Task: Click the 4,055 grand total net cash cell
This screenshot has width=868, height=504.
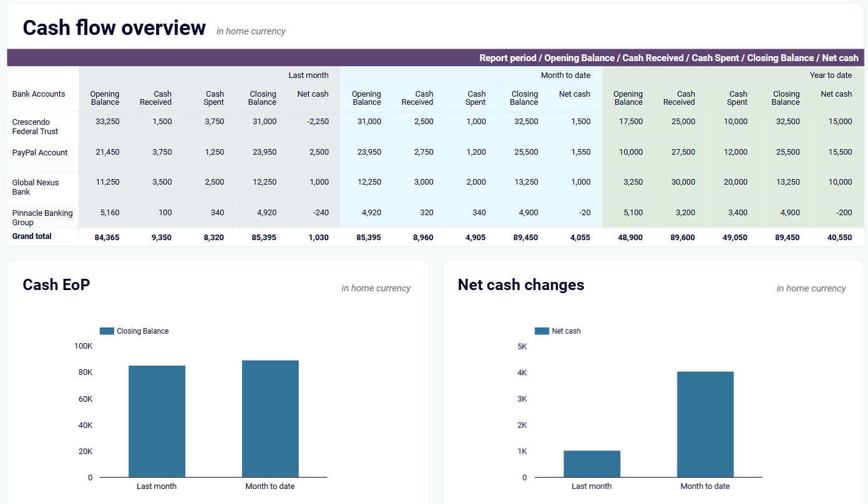Action: (x=580, y=238)
